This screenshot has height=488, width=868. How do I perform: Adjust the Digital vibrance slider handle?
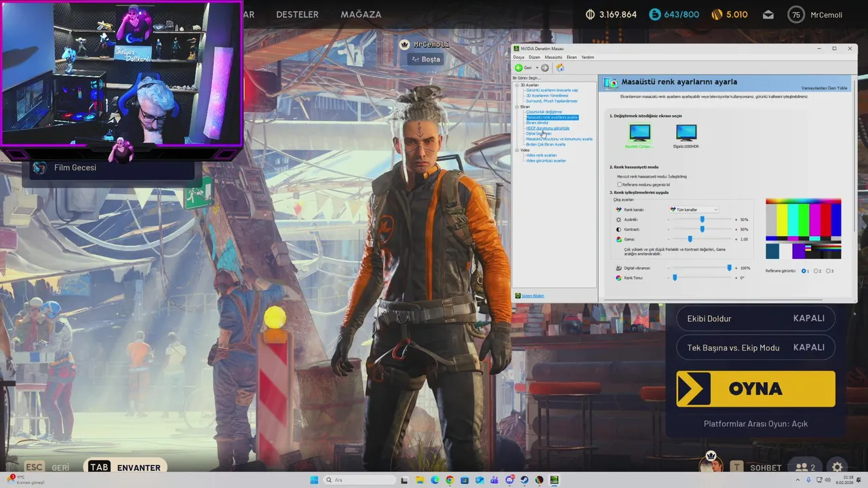730,268
